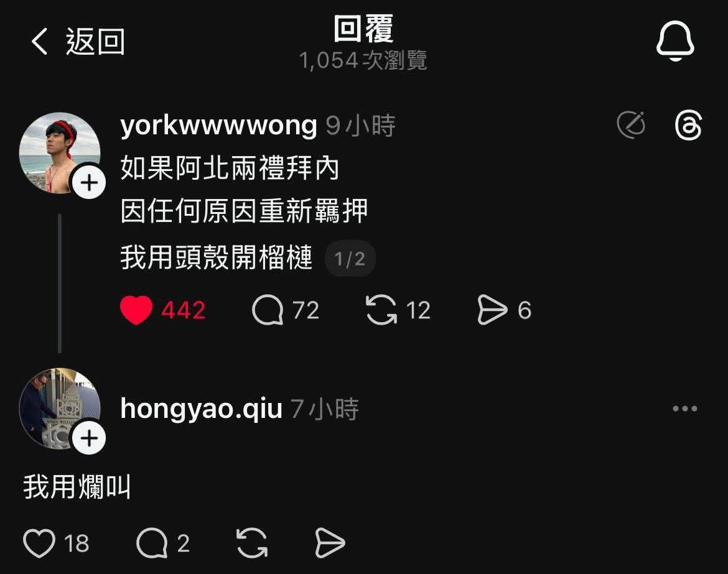This screenshot has height=574, width=728.
Task: Tap the edit icon beside the Threads logo
Action: (x=631, y=125)
